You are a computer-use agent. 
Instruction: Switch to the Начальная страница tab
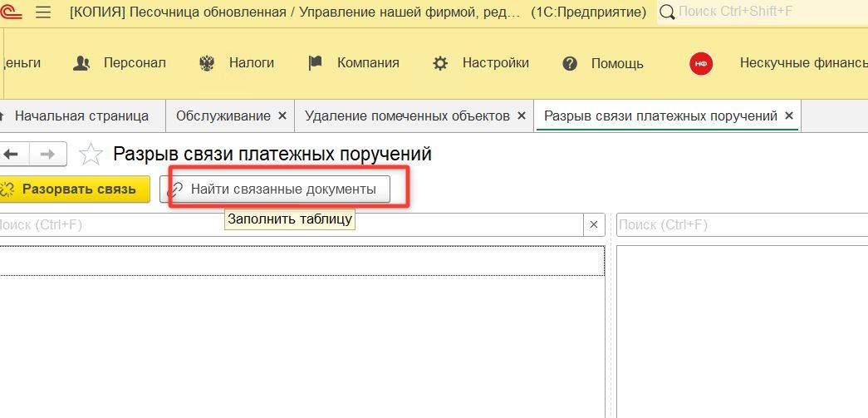click(x=81, y=116)
